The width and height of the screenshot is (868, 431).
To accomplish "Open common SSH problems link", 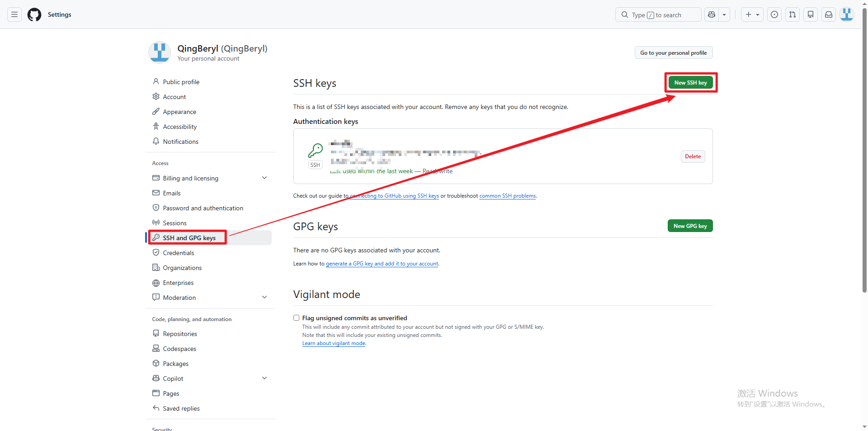I will pyautogui.click(x=508, y=196).
